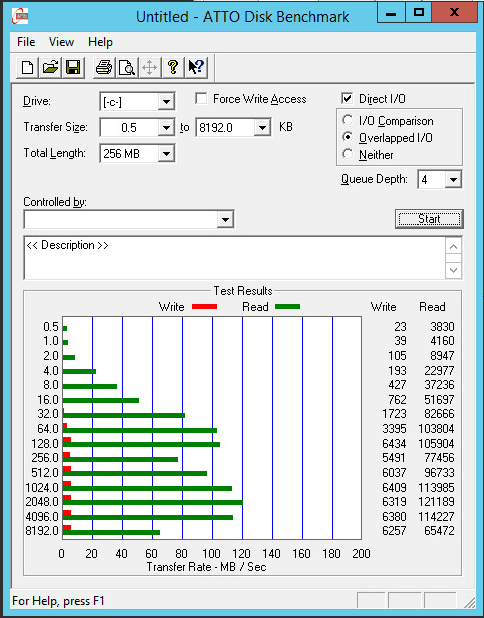Image resolution: width=484 pixels, height=618 pixels.
Task: Open the minimum Transfer Size dropdown showing 0.5
Action: pos(166,128)
